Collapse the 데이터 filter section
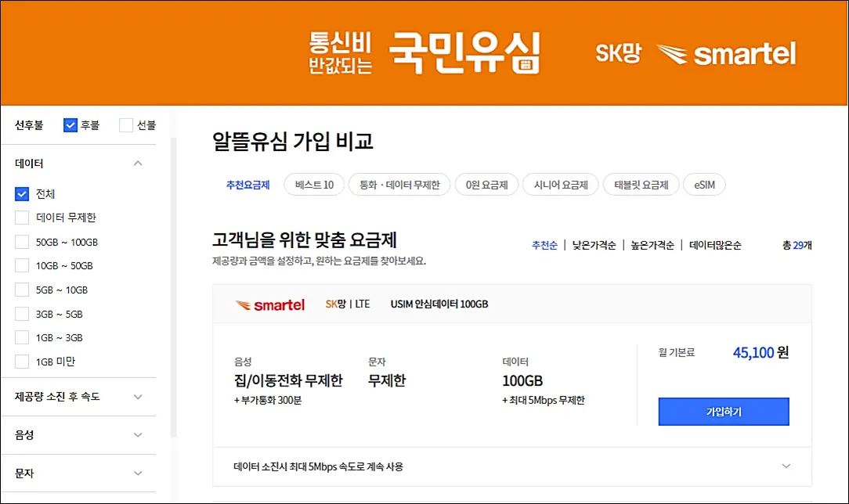Image resolution: width=849 pixels, height=504 pixels. pos(138,163)
